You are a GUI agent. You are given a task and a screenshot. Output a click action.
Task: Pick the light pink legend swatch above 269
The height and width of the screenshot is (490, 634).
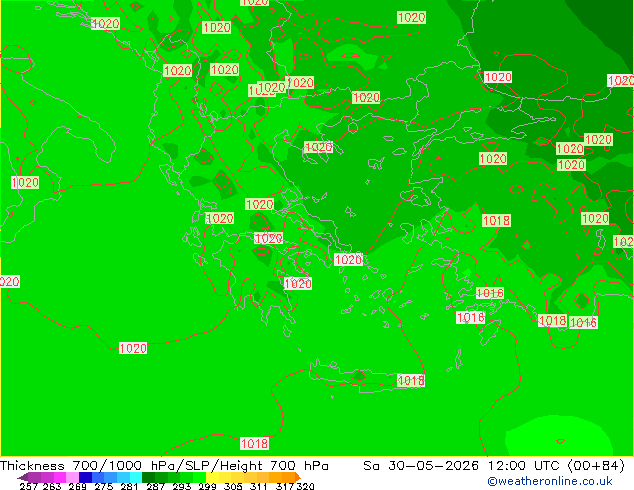[x=72, y=477]
